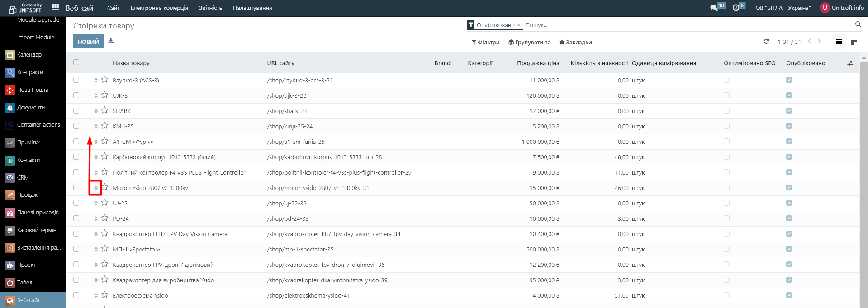868x308 pixels.
Task: Open the Фільтри dropdown
Action: (x=485, y=43)
